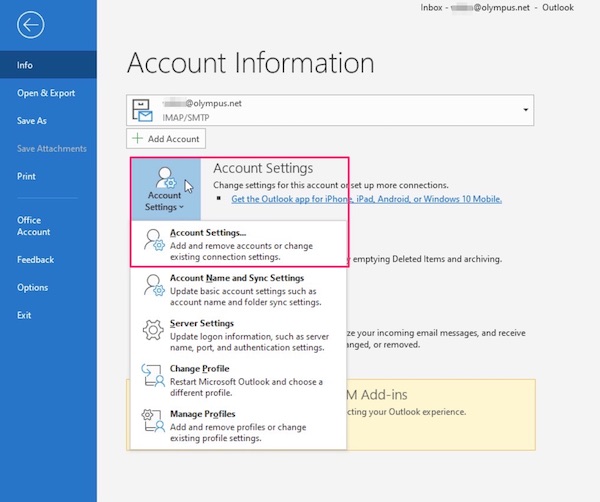Select the Manage Profiles menu entry
Screen dimensions: 600x502
[238, 425]
